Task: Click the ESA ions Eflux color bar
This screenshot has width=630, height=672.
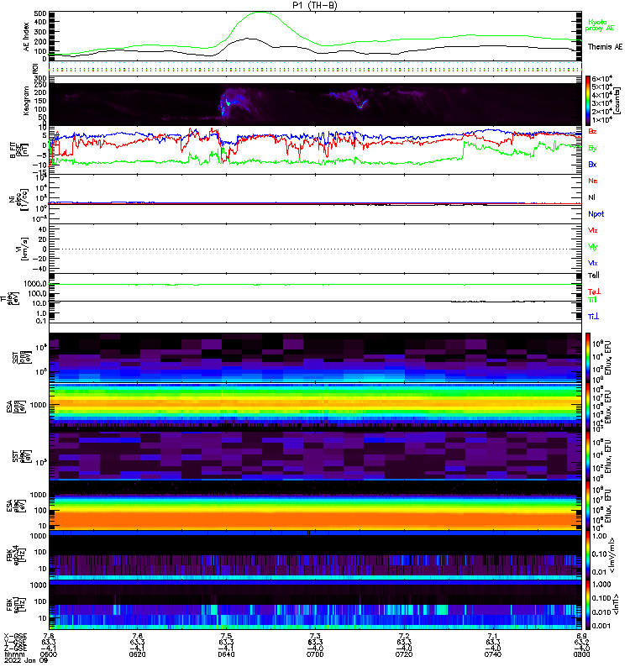Action: coord(588,407)
